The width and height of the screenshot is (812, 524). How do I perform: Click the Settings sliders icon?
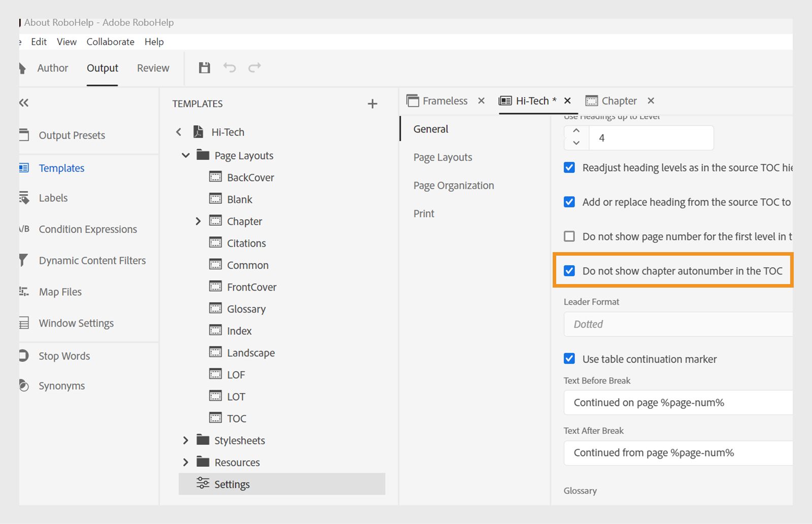[x=203, y=483]
